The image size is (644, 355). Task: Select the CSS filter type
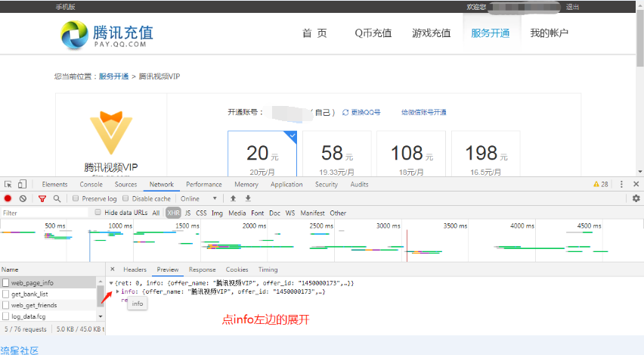[201, 213]
